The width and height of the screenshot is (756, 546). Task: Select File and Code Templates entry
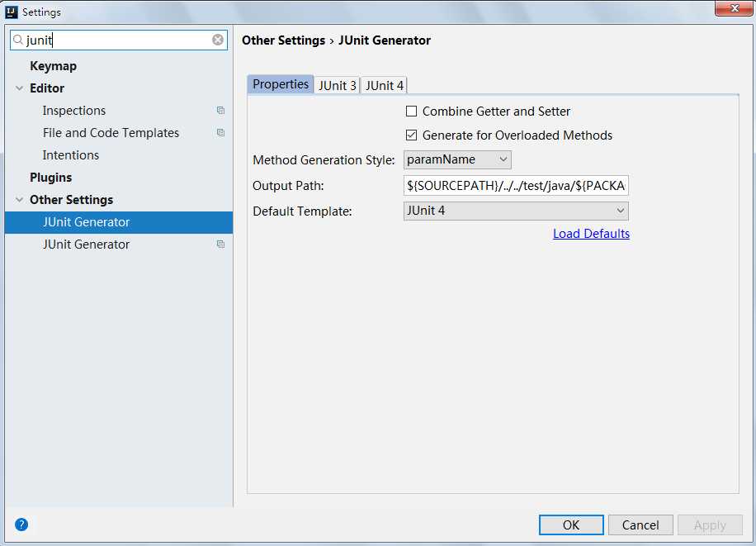[x=111, y=133]
